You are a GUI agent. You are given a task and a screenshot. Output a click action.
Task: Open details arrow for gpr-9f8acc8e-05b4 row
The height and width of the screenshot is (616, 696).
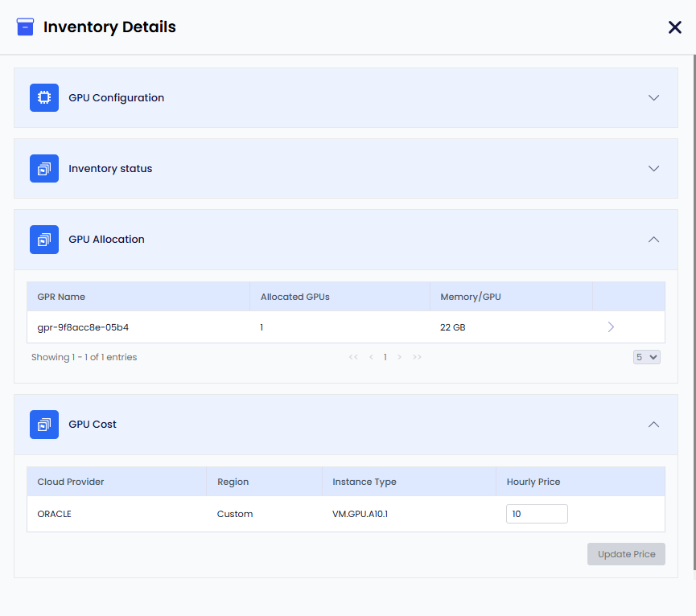click(611, 326)
